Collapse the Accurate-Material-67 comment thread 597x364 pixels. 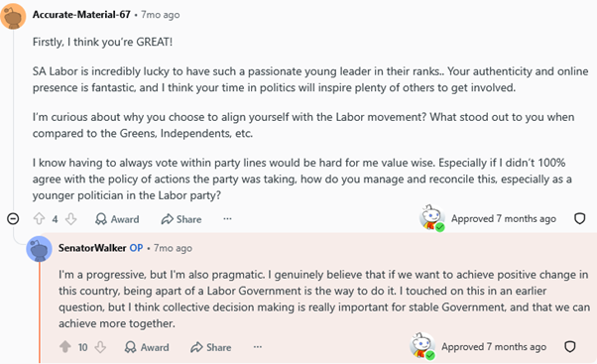pos(13,219)
